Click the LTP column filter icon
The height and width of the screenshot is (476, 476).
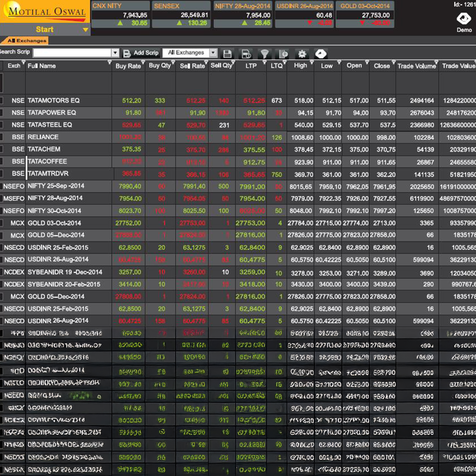(x=264, y=62)
